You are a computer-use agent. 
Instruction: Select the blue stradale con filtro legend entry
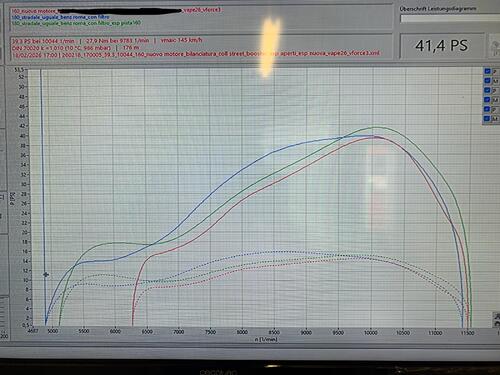(60, 17)
